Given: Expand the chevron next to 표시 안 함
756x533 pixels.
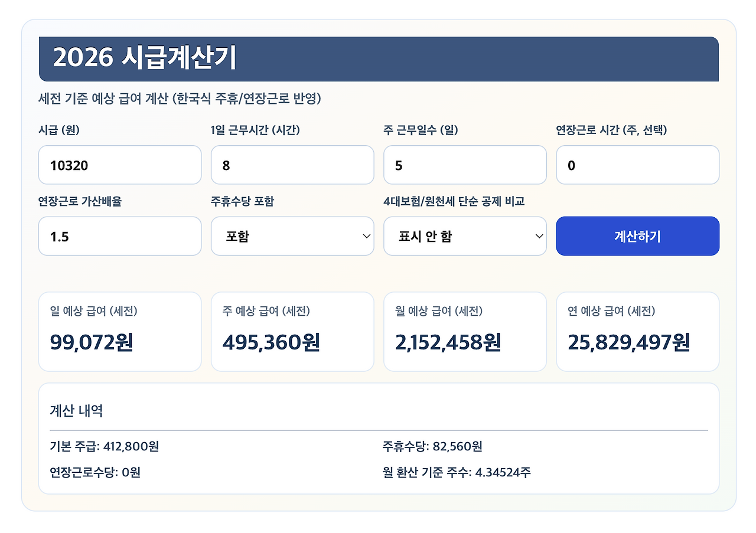Looking at the screenshot, I should coord(538,236).
